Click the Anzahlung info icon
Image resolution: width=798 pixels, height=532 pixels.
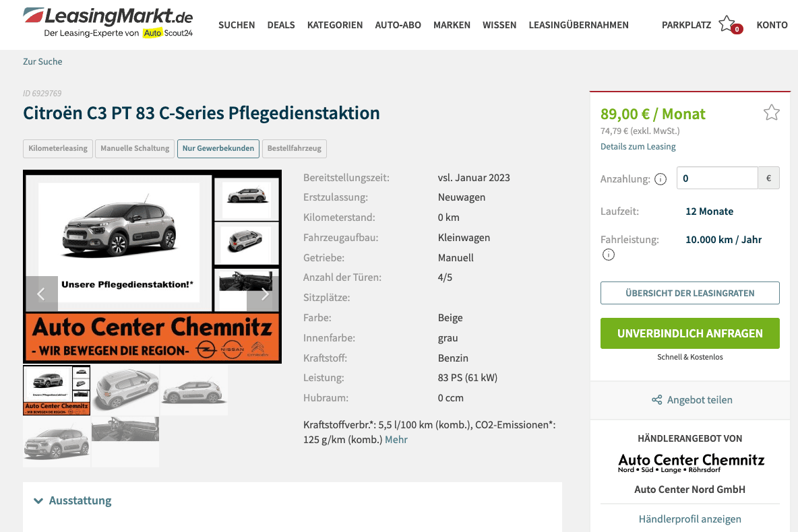(660, 179)
